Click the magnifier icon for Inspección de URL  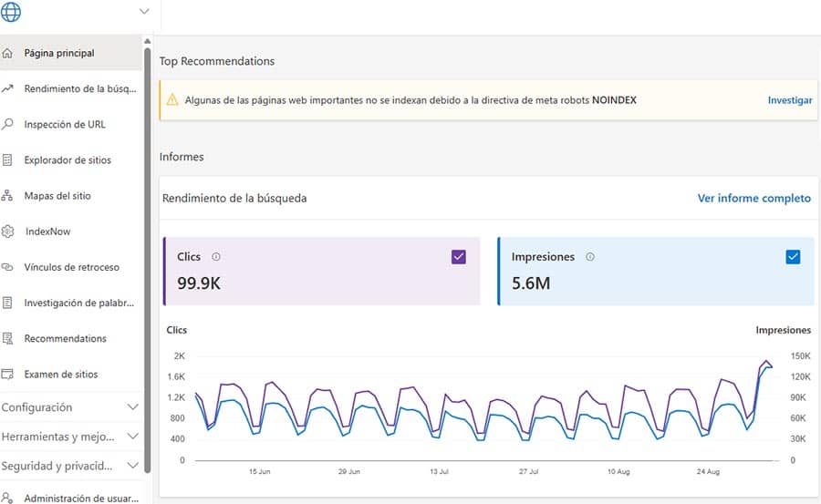[x=7, y=125]
